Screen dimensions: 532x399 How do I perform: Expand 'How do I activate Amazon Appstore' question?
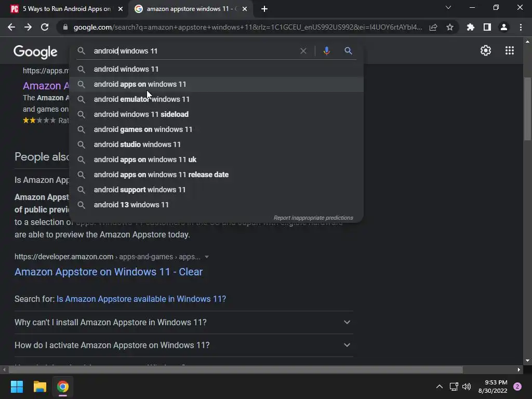tap(183, 345)
